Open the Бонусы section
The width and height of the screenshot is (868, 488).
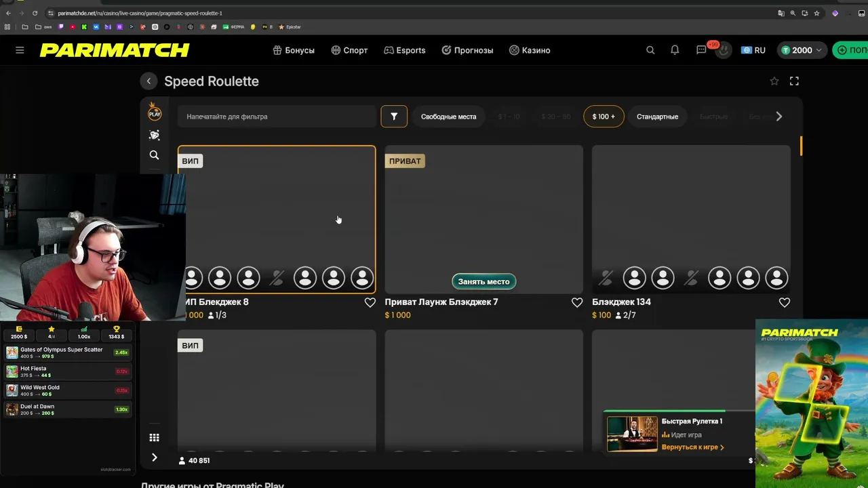[x=294, y=50]
